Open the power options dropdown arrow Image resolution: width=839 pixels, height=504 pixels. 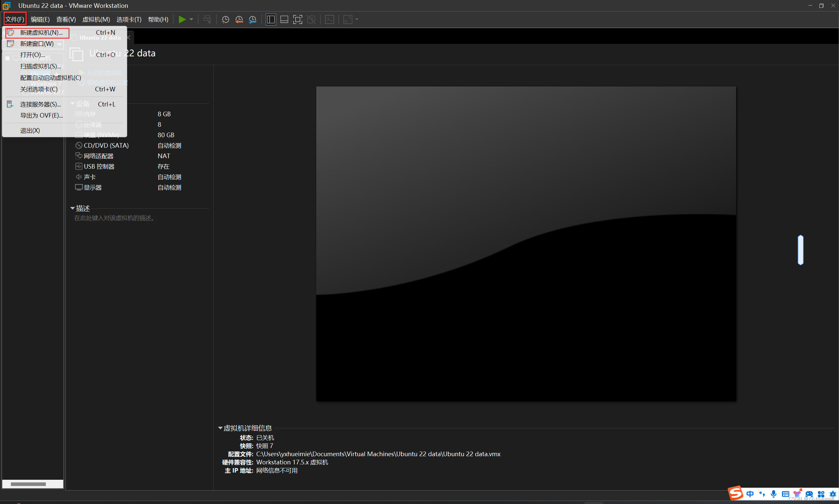(191, 19)
